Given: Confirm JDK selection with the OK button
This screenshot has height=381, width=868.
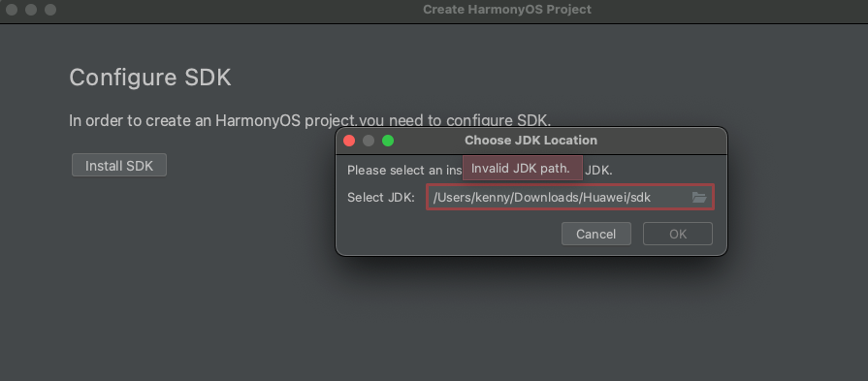Looking at the screenshot, I should (678, 234).
